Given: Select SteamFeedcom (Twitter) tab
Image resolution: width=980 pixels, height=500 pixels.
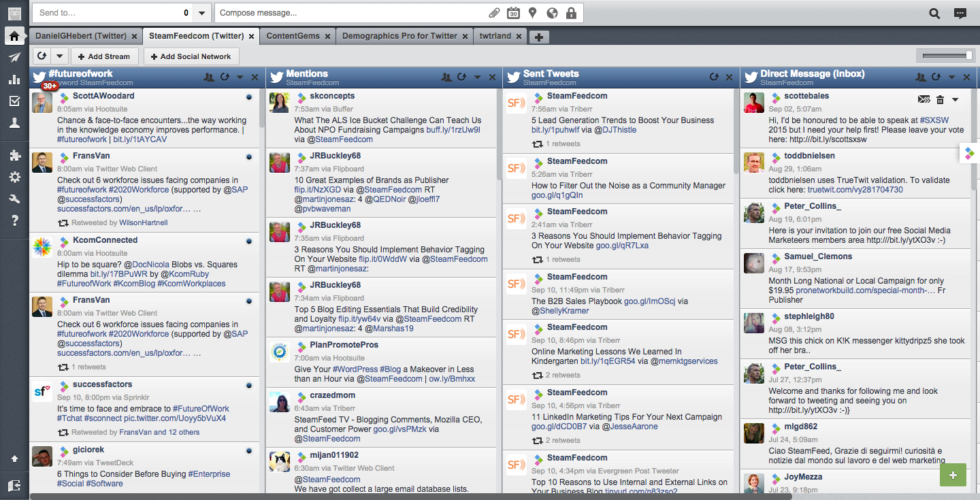Looking at the screenshot, I should click(x=196, y=36).
